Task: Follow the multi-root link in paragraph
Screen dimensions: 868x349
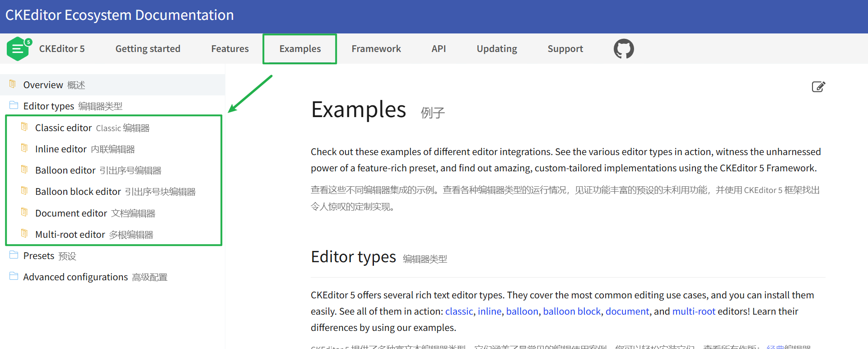Action: [694, 311]
